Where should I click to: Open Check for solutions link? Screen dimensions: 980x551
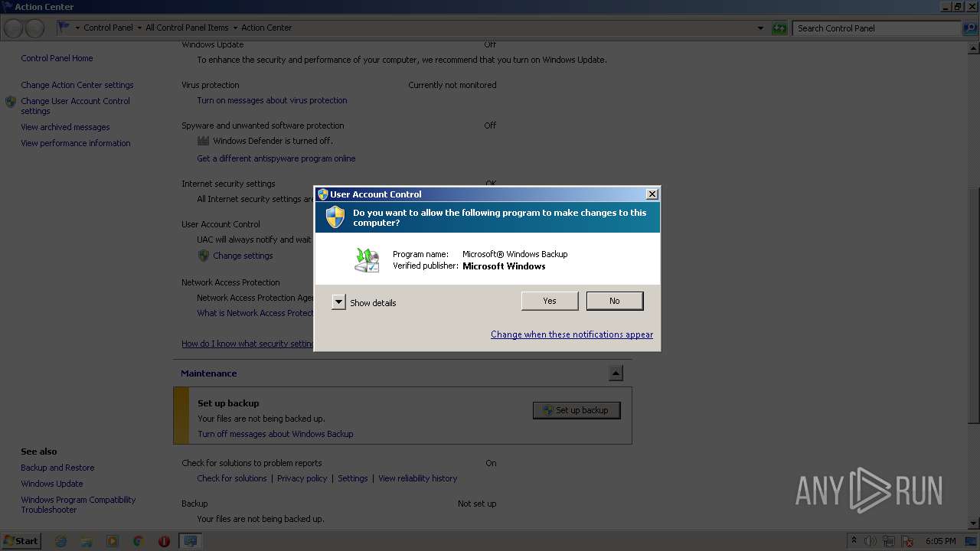point(232,478)
